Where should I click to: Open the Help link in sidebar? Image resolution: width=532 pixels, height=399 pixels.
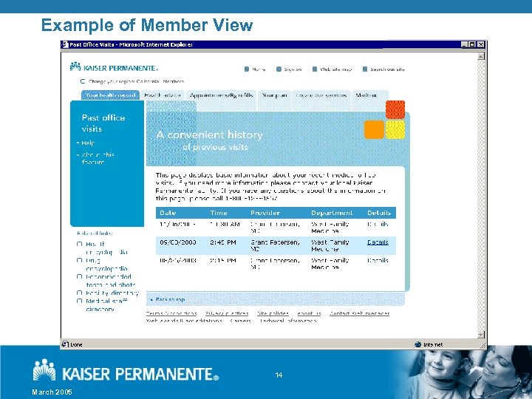tap(88, 143)
